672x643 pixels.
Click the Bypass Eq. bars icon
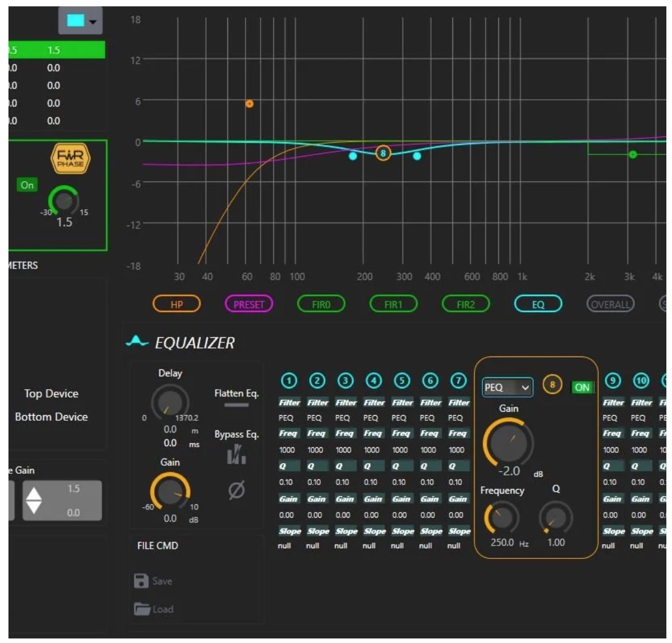236,455
